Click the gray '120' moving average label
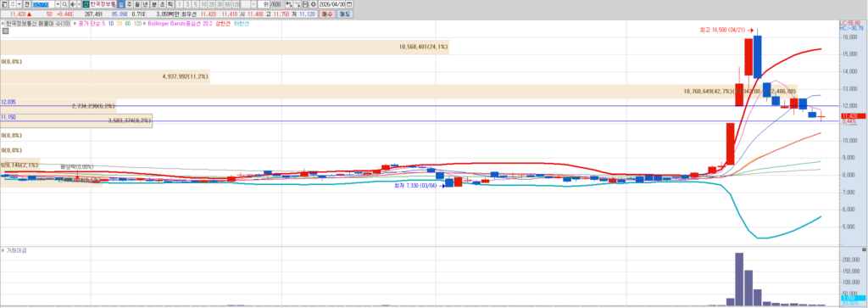Image resolution: width=868 pixels, height=308 pixels. pos(137,24)
